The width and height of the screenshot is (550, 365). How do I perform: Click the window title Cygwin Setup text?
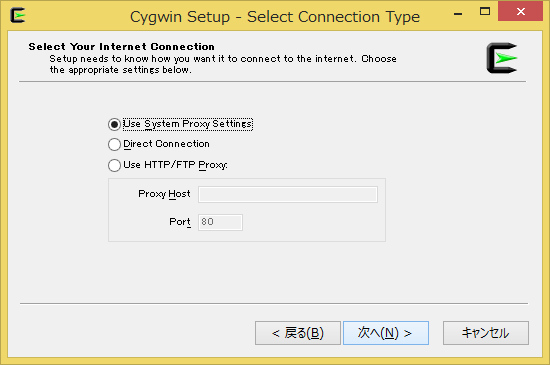(180, 17)
